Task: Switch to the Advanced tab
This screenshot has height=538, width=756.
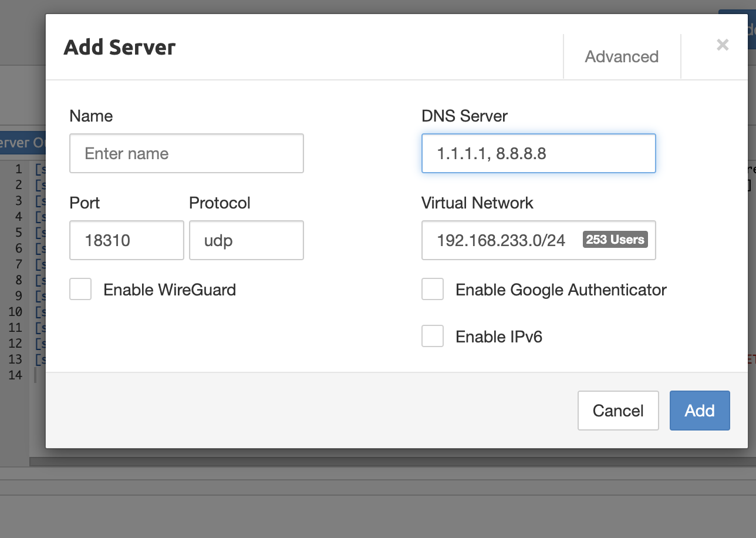Action: pos(622,56)
